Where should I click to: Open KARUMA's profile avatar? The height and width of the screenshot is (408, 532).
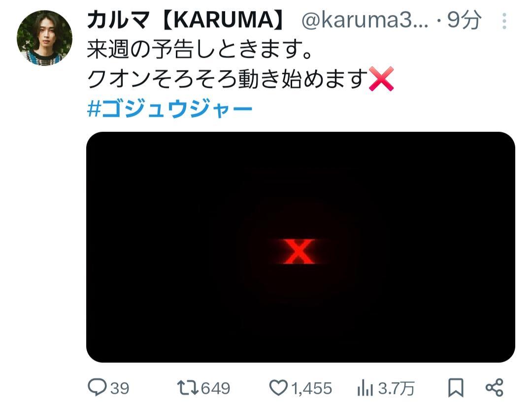(44, 37)
